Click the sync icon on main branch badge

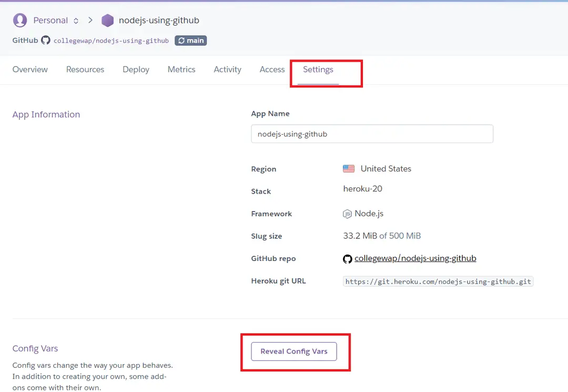click(x=181, y=41)
